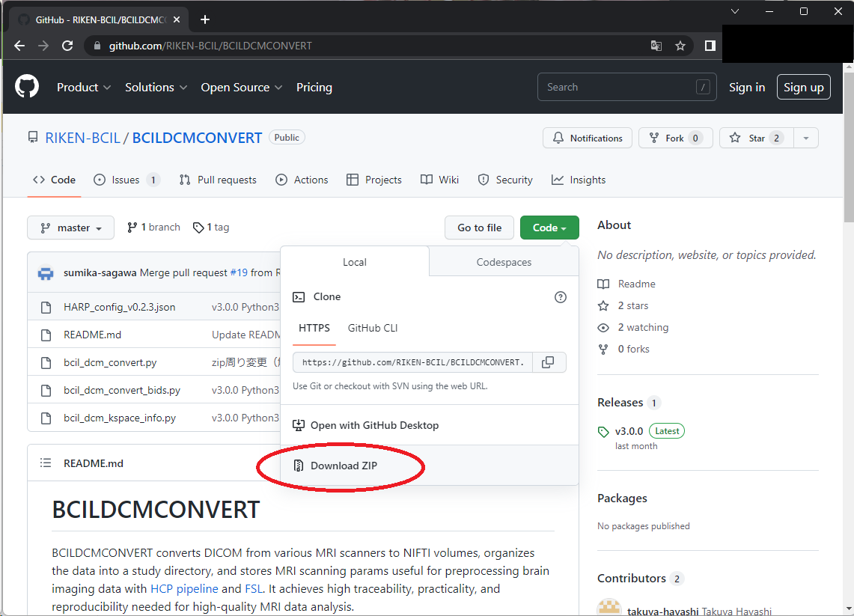This screenshot has width=854, height=616.
Task: Reload the page with the refresh icon
Action: point(67,46)
